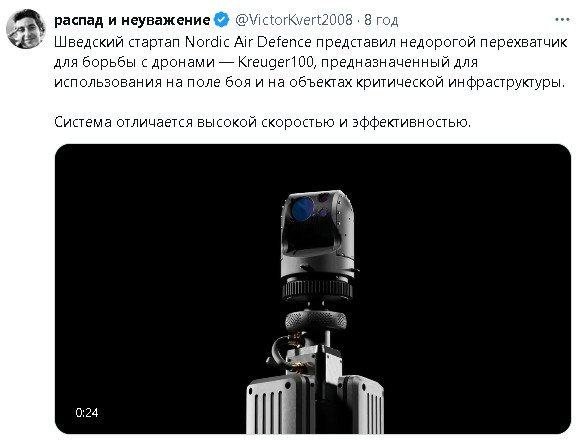Viewport: 582px width, 441px height.
Task: Open the распад и неуважение profile name
Action: pos(132,20)
